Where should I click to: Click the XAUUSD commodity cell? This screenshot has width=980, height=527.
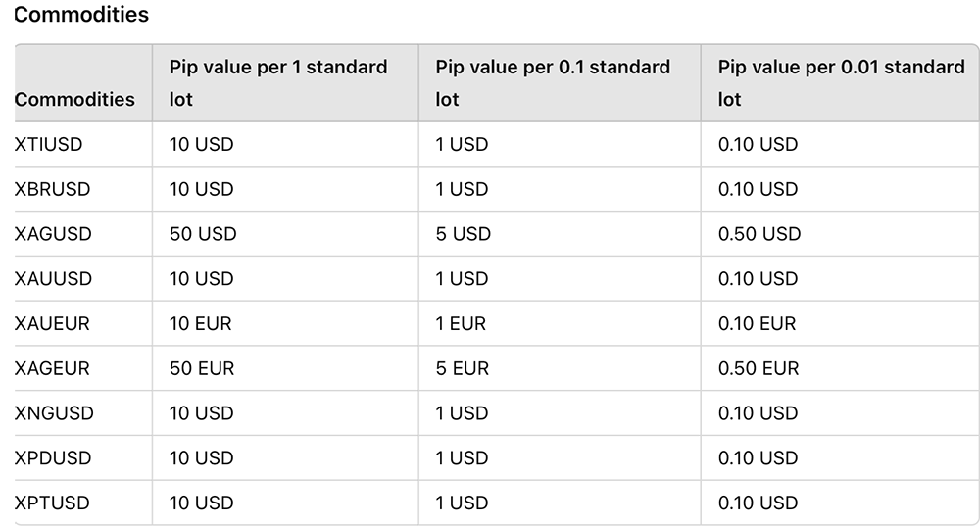(x=53, y=279)
